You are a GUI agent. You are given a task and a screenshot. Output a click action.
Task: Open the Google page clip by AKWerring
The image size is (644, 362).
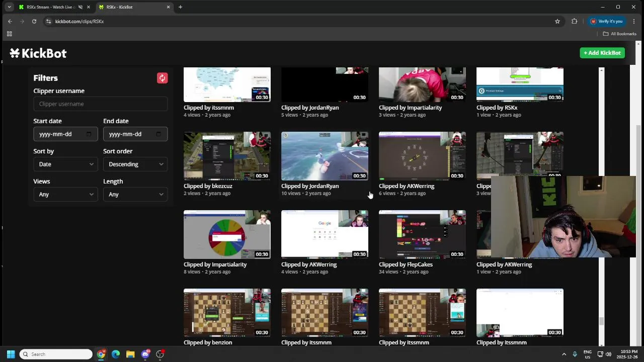pos(325,234)
